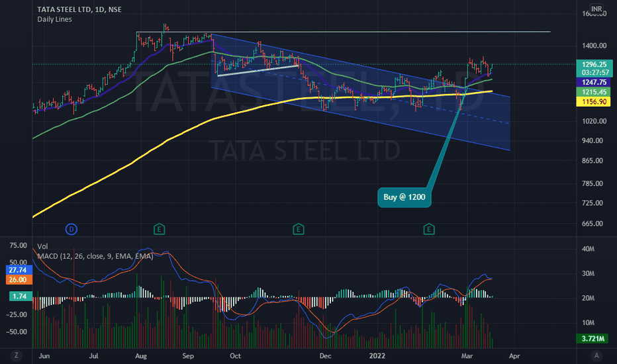Click the 785.00 price axis label
Viewport: 617px width, 364px height.
coord(593,183)
